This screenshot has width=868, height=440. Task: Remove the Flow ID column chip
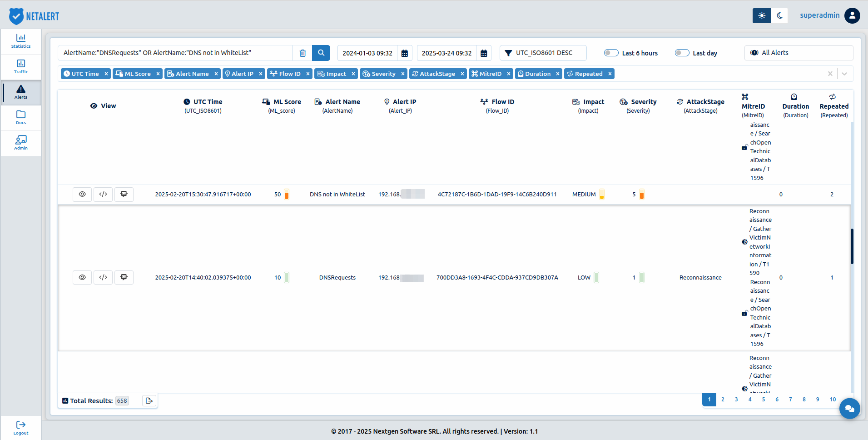(308, 74)
